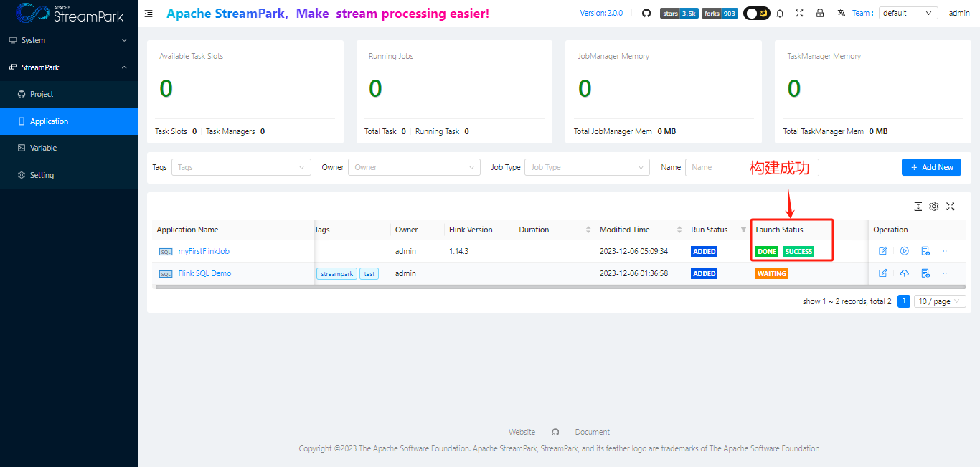
Task: Open language translation switcher
Action: (x=842, y=13)
